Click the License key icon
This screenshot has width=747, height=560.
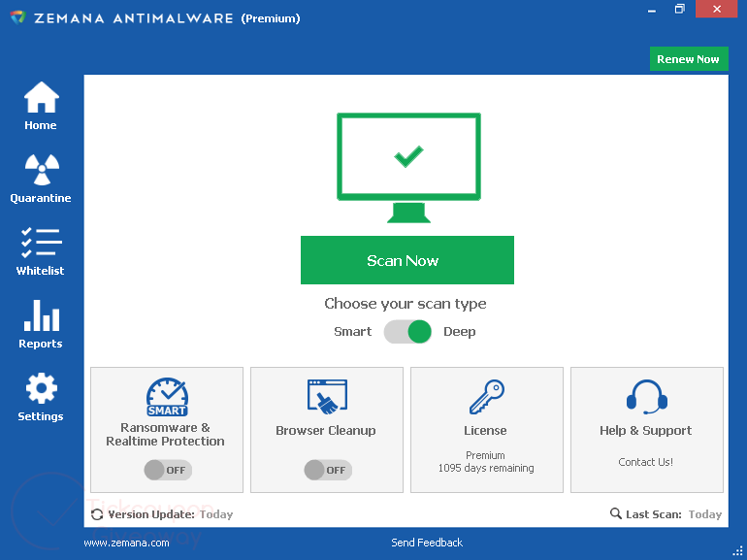(486, 397)
